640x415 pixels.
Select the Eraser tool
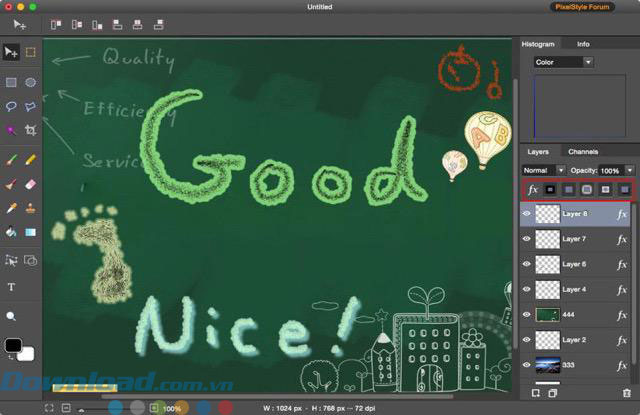[31, 184]
